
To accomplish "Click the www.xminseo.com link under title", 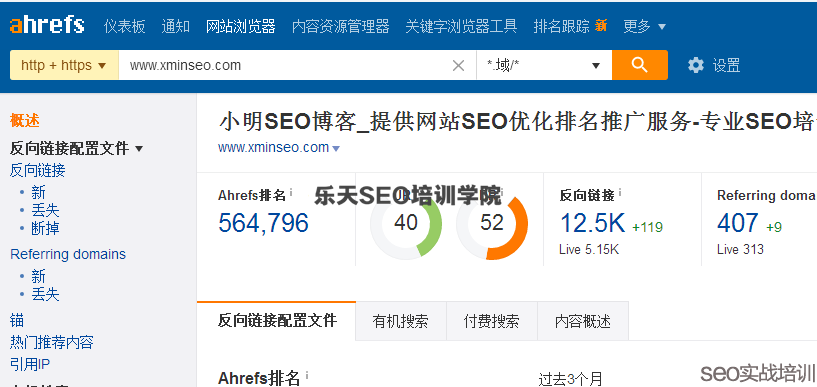I will click(x=274, y=147).
